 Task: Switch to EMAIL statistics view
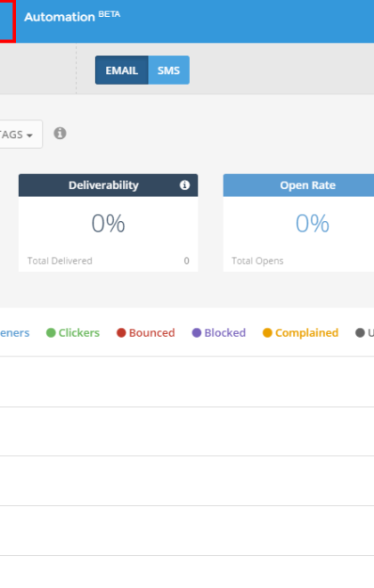point(122,70)
